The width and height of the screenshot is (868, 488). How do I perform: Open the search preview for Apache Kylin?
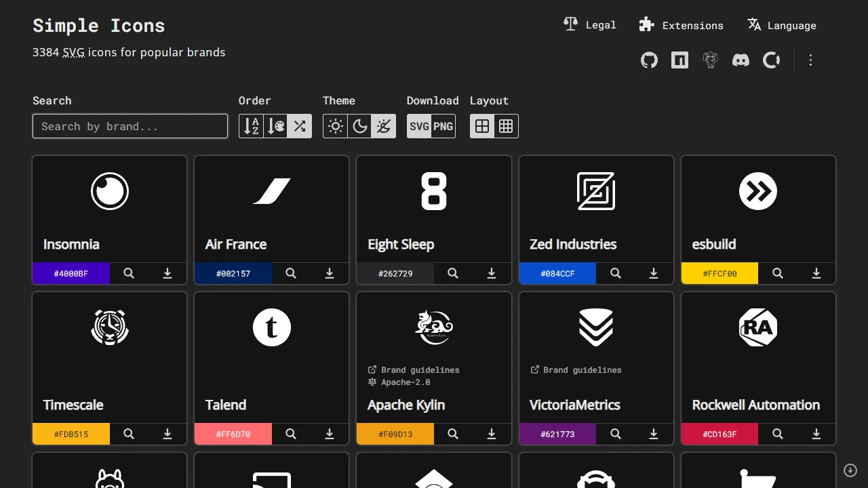(x=452, y=434)
